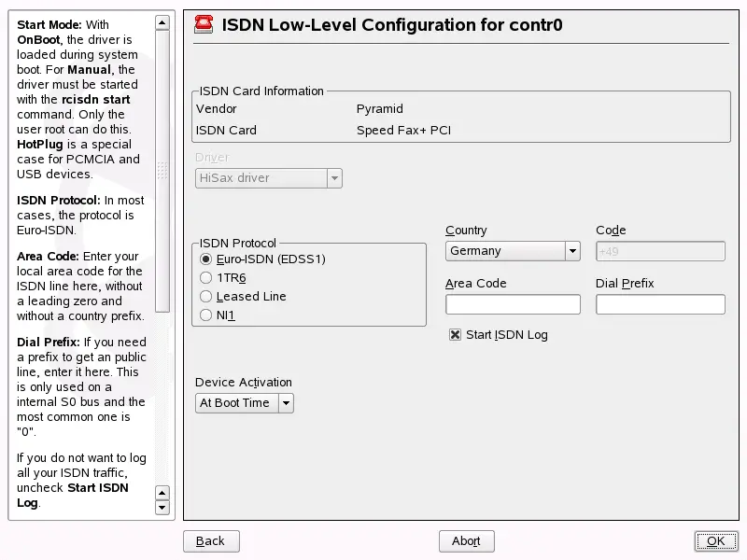
Task: Click the help panel scrollbar thumb
Action: (x=162, y=168)
